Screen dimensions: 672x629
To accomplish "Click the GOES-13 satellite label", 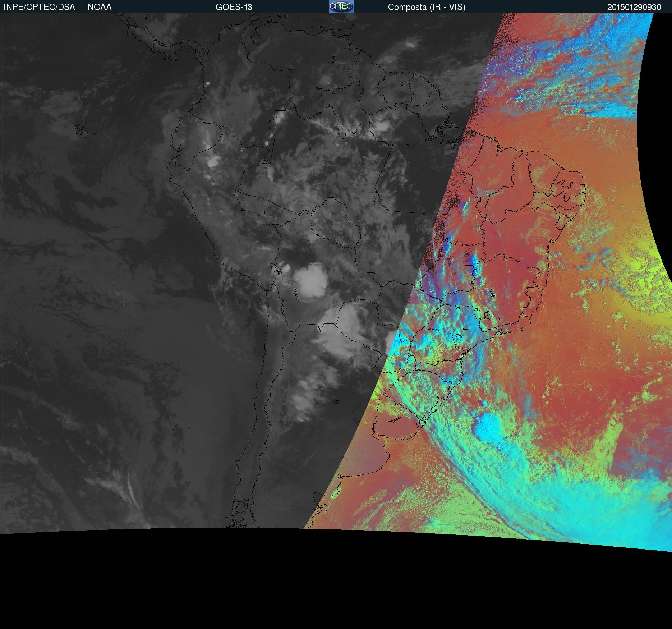I will point(234,7).
